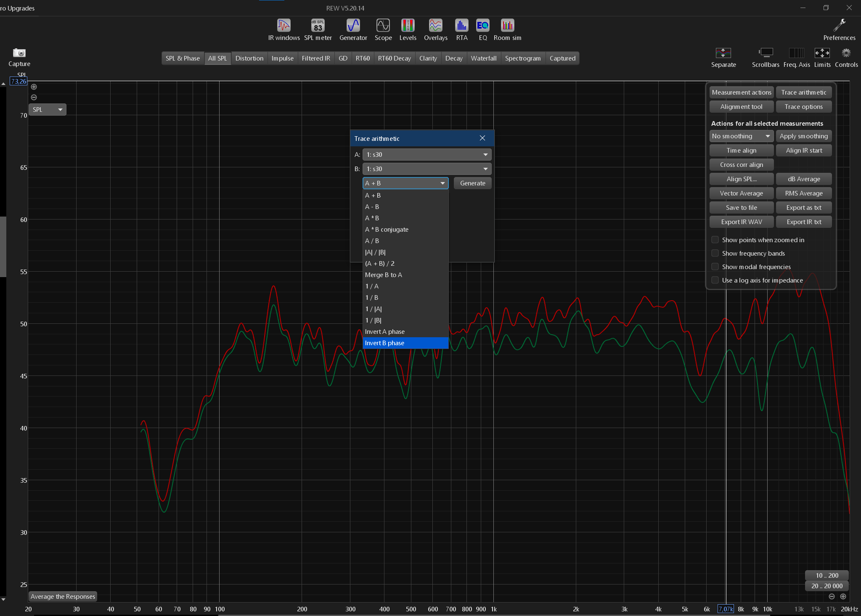Open the Filtered IR tab
Screen dimensions: 861x616
pyautogui.click(x=315, y=58)
